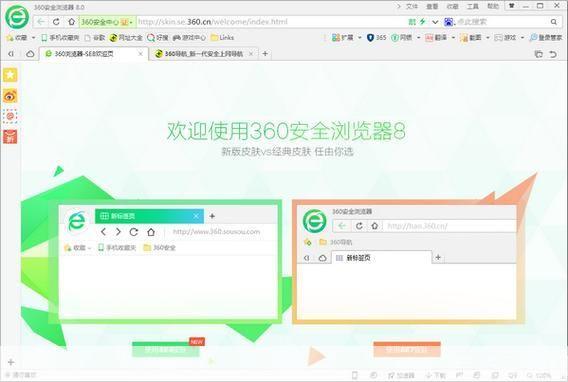Open a new tab with plus button
This screenshot has height=382, width=568.
point(265,54)
